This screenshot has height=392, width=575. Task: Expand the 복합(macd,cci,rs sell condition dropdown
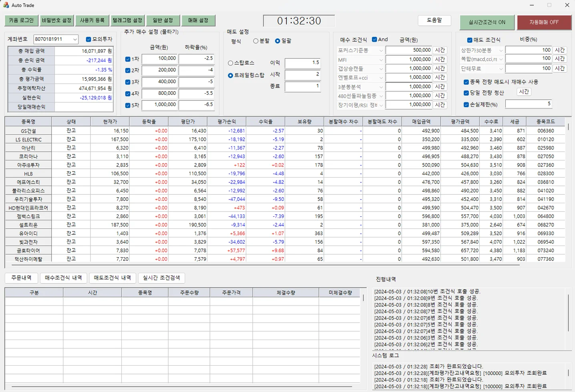pos(501,59)
